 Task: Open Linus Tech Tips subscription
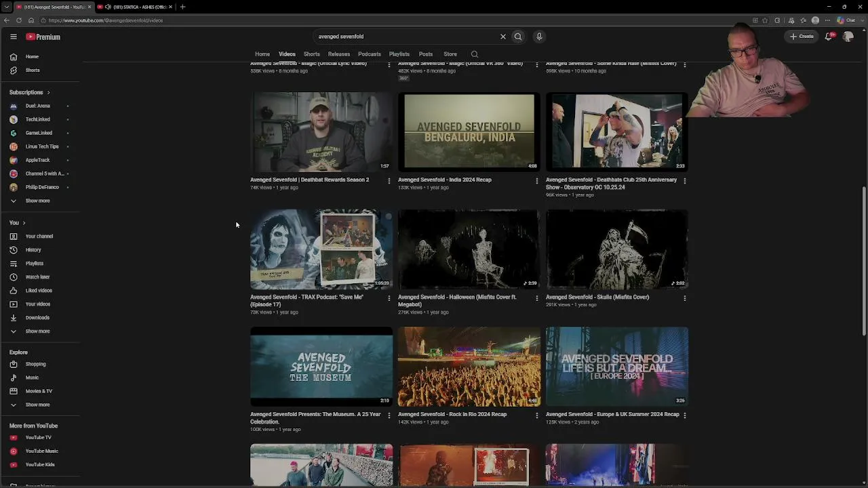coord(41,147)
